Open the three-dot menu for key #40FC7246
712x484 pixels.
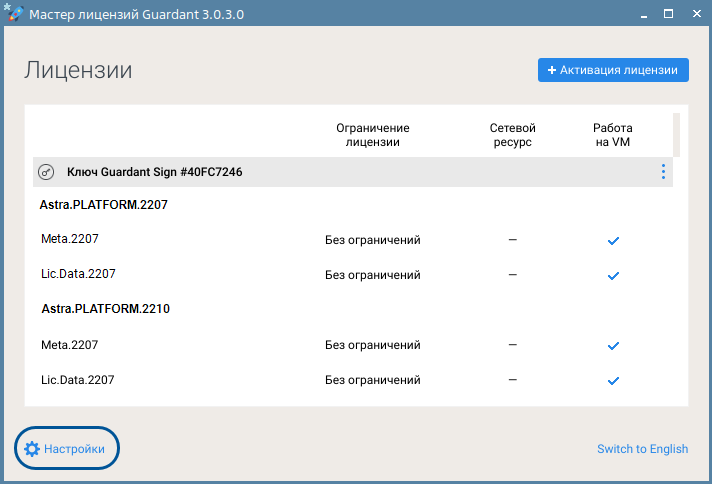pyautogui.click(x=662, y=172)
